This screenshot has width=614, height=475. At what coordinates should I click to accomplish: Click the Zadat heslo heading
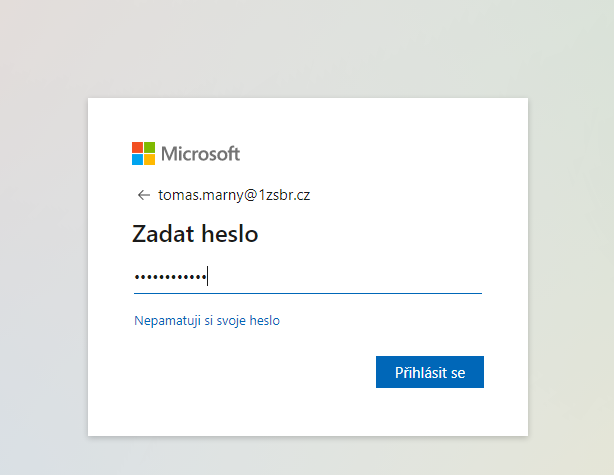[x=195, y=234]
